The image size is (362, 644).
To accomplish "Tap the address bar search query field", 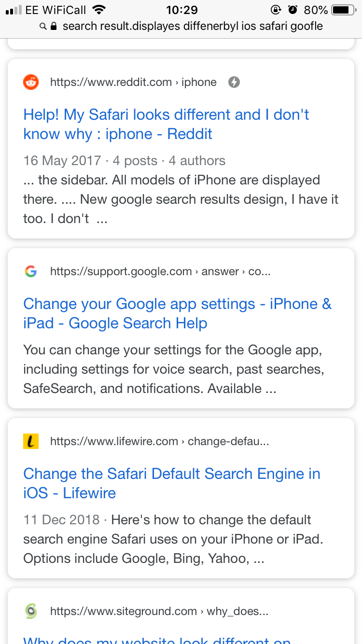I will (x=192, y=26).
